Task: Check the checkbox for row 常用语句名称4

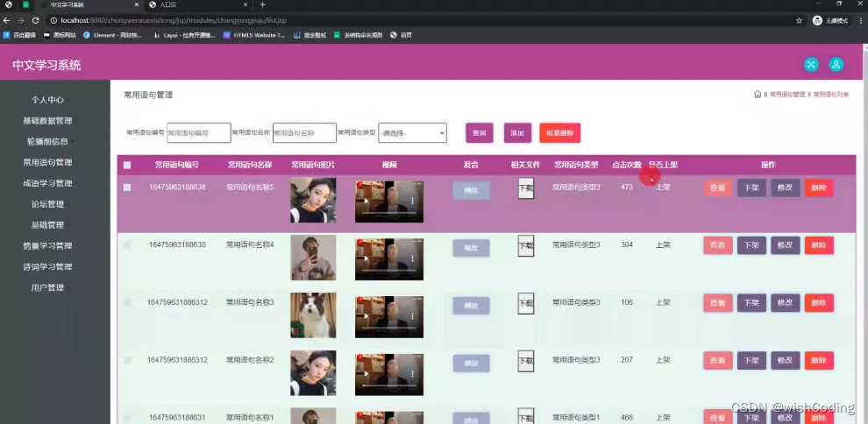Action: (x=127, y=245)
